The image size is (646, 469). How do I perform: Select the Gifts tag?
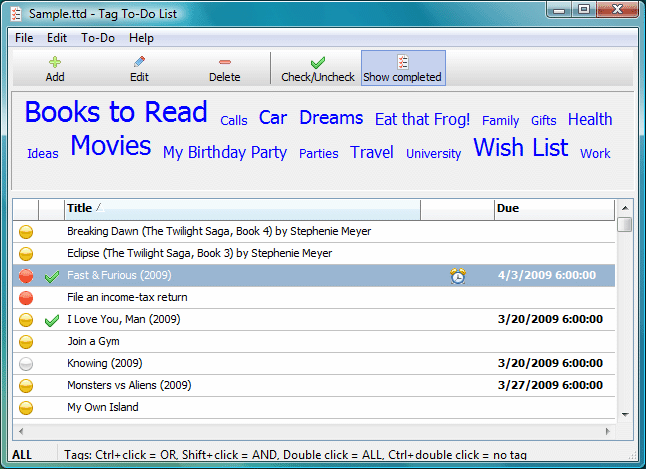coord(543,120)
